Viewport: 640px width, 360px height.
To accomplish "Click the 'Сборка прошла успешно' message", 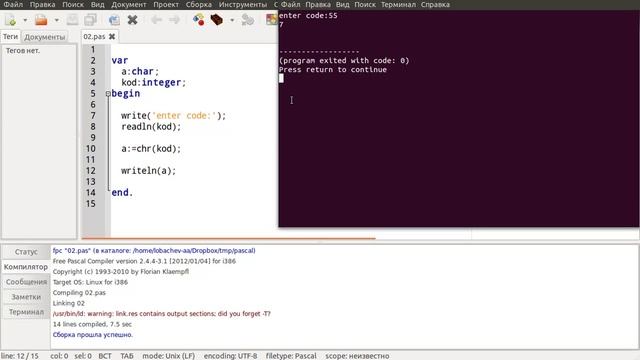I will click(x=93, y=335).
